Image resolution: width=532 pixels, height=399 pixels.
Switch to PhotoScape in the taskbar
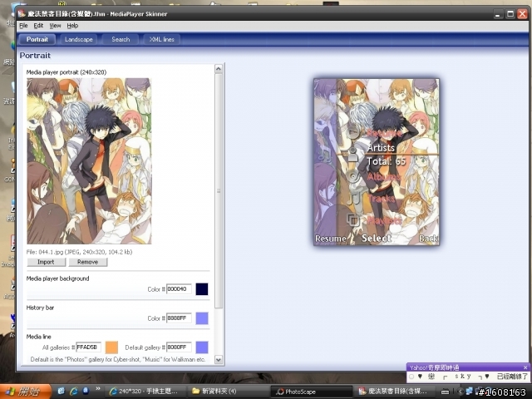311,392
